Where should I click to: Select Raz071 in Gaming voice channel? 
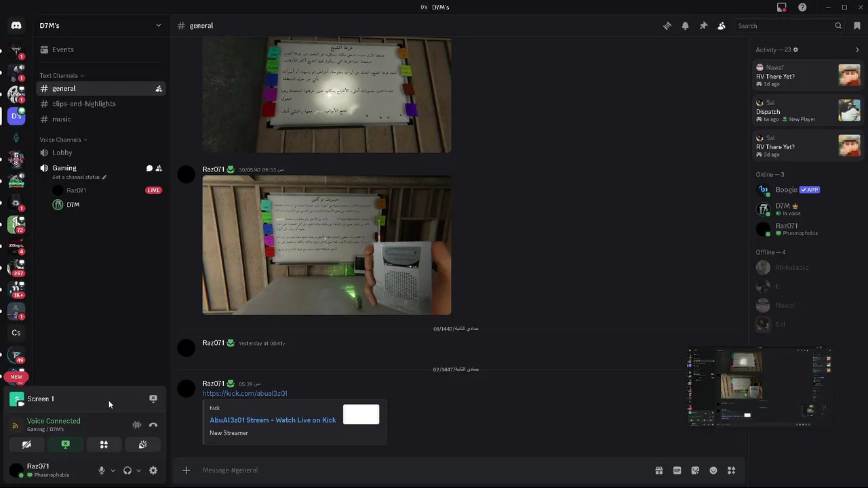pos(77,190)
